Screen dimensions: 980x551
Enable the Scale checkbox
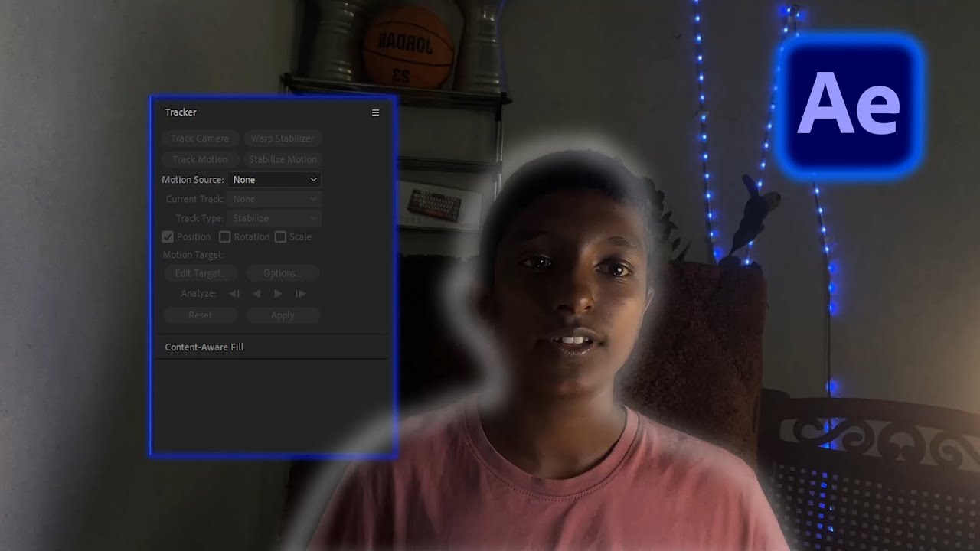click(x=280, y=237)
